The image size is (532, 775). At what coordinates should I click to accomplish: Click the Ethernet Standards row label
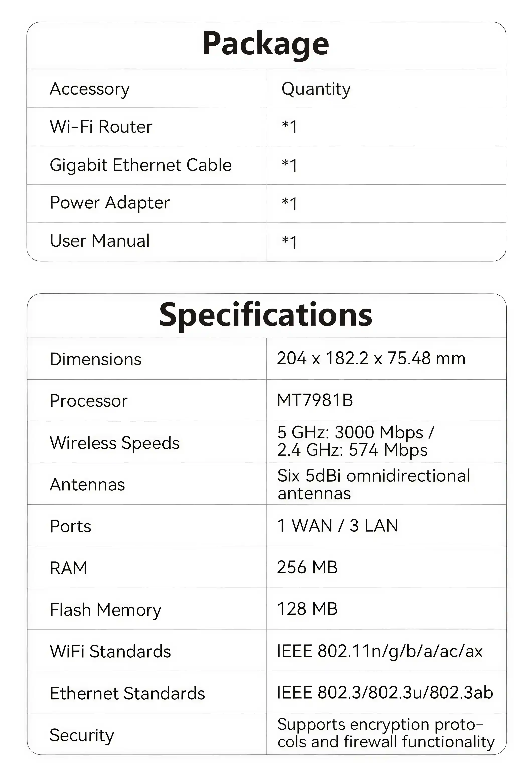pos(127,693)
